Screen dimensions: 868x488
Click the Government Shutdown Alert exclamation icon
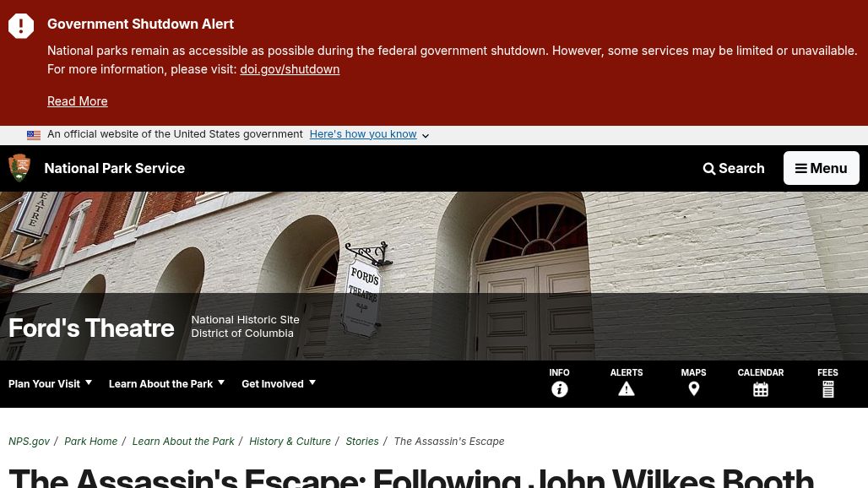(21, 25)
